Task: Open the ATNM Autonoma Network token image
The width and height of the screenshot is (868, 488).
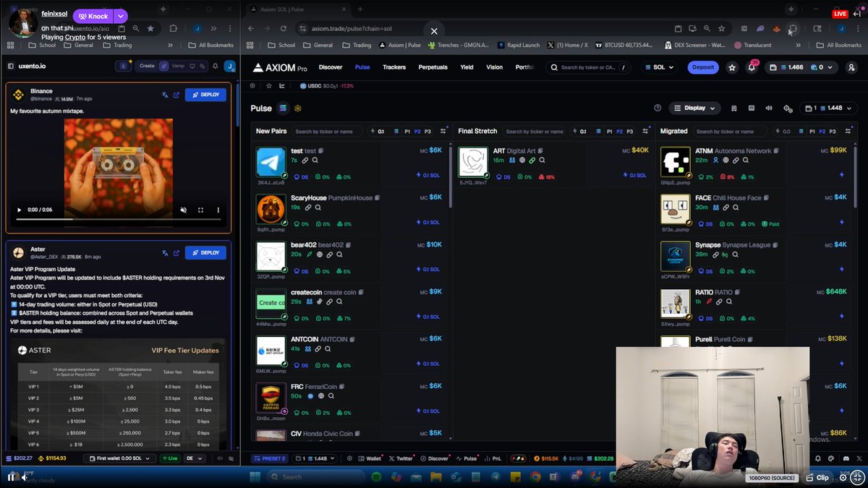Action: point(676,162)
